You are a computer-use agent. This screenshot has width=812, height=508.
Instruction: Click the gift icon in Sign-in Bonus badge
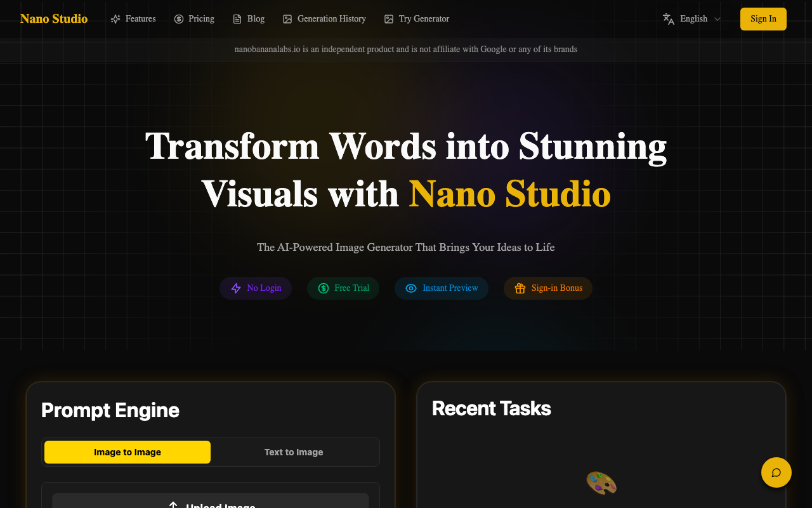point(520,288)
